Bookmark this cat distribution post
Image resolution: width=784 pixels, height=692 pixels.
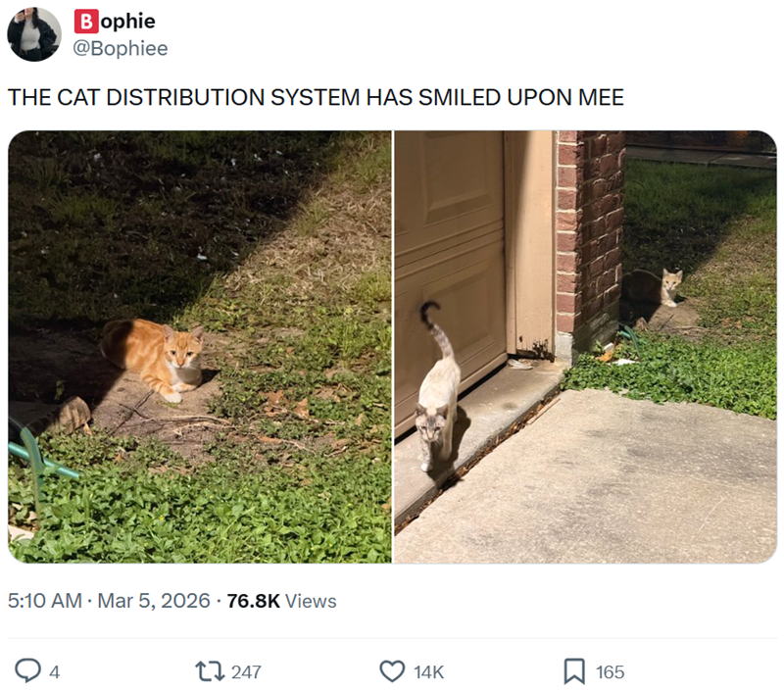(575, 672)
